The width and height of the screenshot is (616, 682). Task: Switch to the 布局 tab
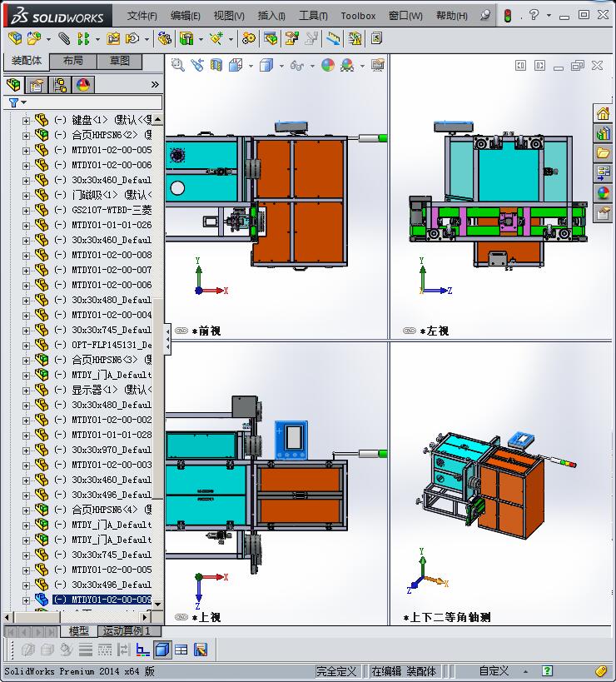point(73,61)
